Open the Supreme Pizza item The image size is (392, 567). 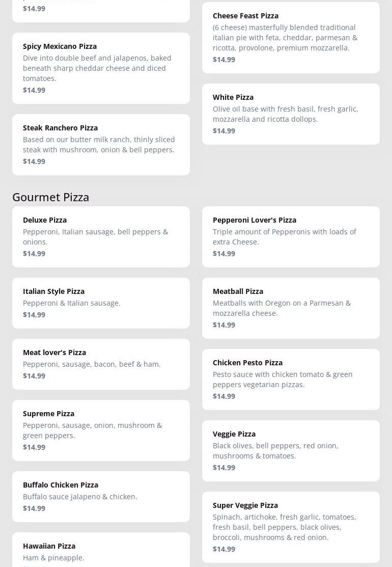[x=101, y=430]
